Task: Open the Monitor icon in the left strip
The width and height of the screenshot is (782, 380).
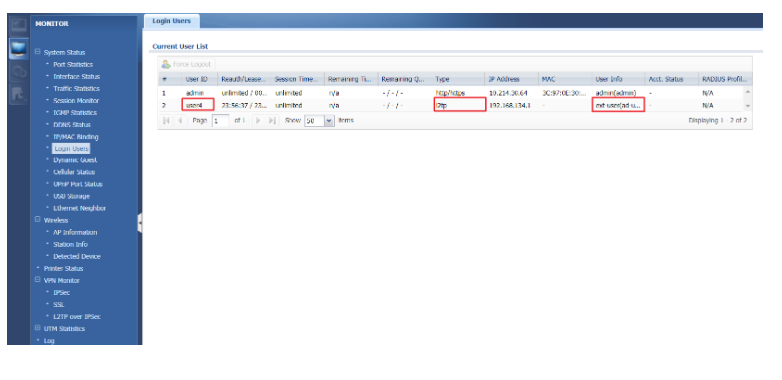Action: click(18, 48)
